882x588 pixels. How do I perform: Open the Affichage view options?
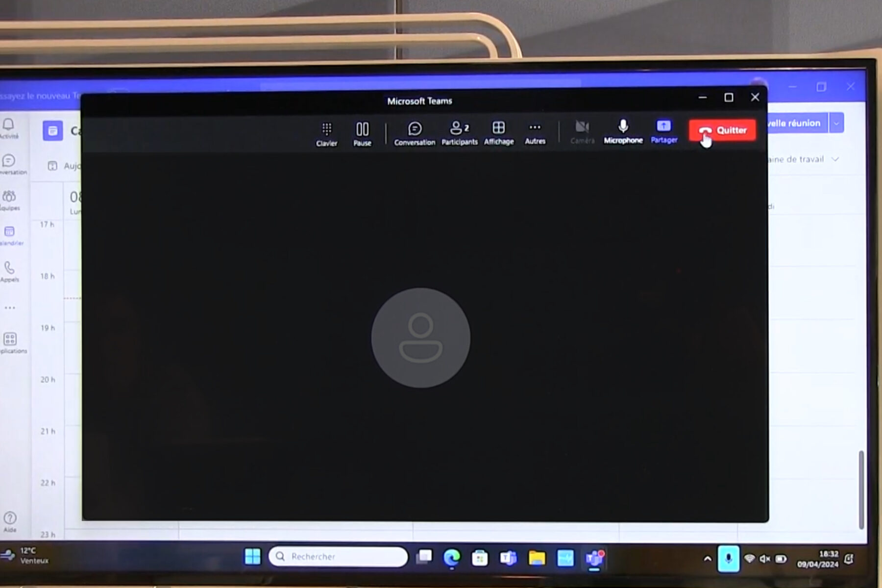click(x=499, y=133)
